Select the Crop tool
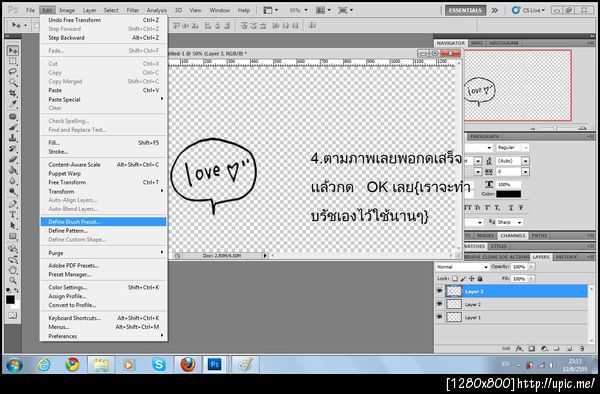Image resolution: width=600 pixels, height=394 pixels. click(13, 93)
